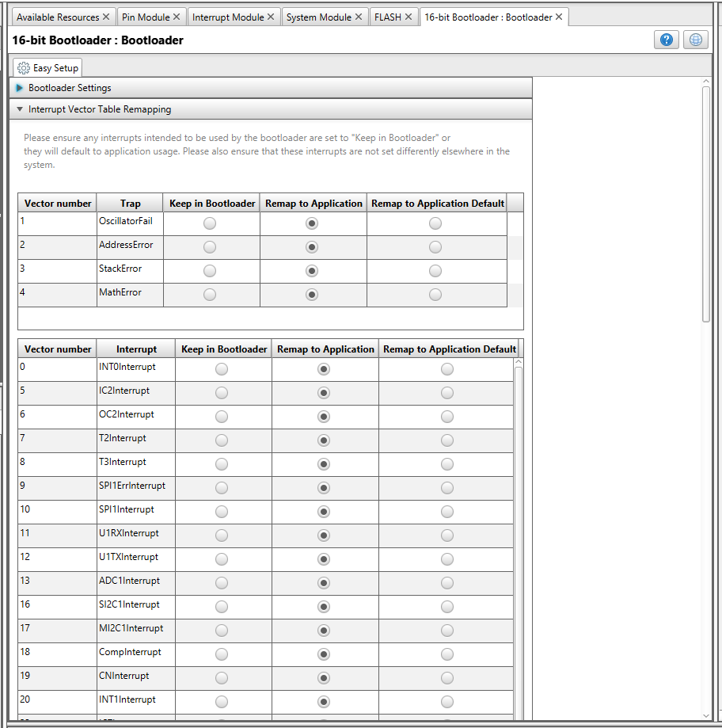Screen dimensions: 722x728
Task: Select the AddressError trap cell
Action: click(x=130, y=247)
